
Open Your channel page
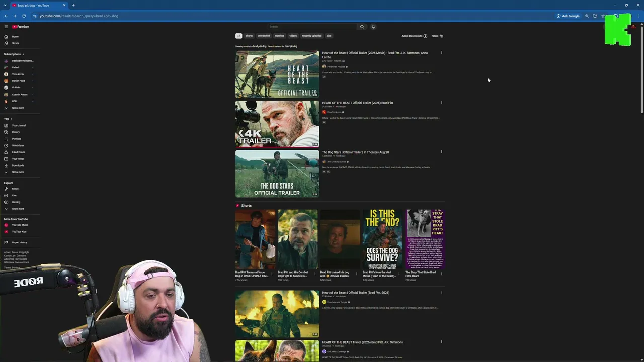click(19, 125)
